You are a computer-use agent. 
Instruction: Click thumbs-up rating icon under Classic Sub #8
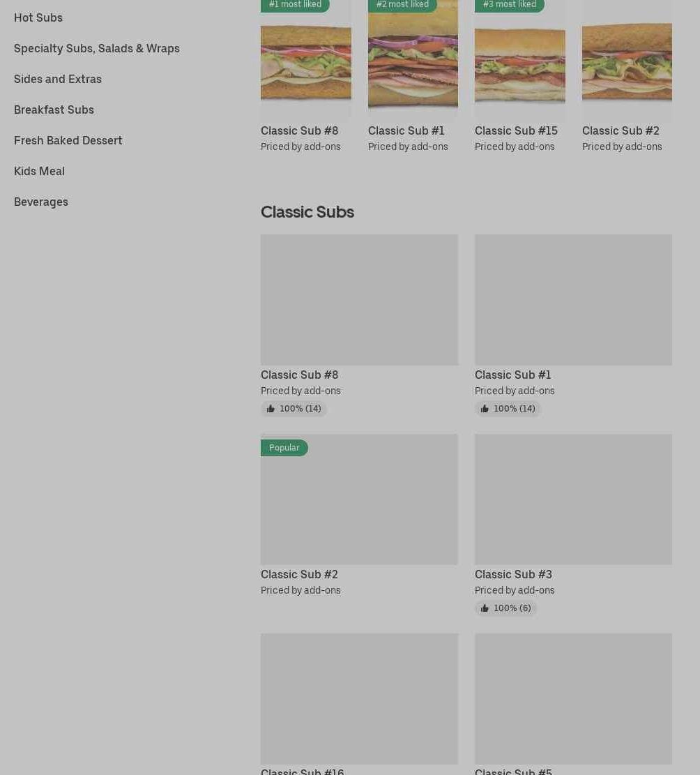point(271,409)
